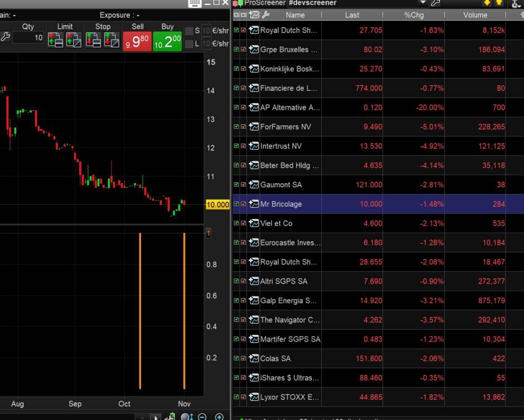Viewport: 524px width, 420px height.
Task: Open the on-screen keyboard icon in the chart title bar
Action: click(195, 3)
